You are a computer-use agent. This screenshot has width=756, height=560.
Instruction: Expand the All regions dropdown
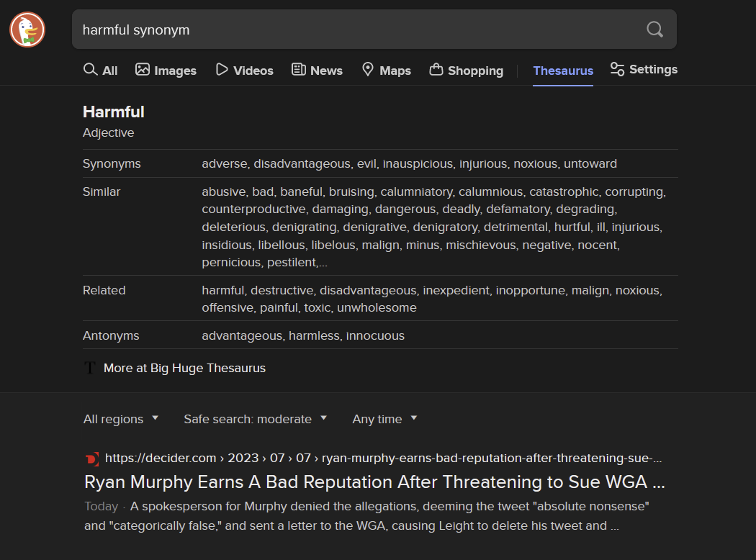click(121, 419)
